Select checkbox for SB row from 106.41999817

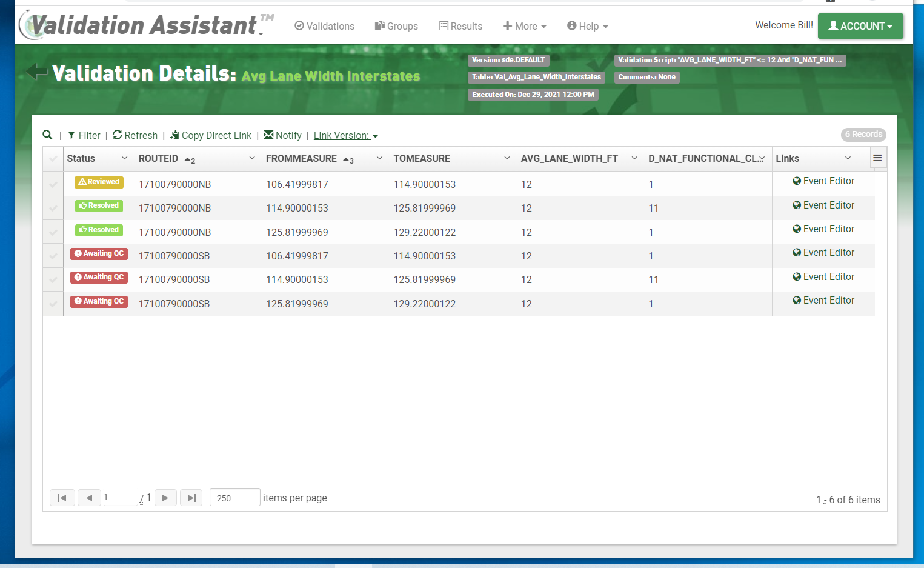53,256
